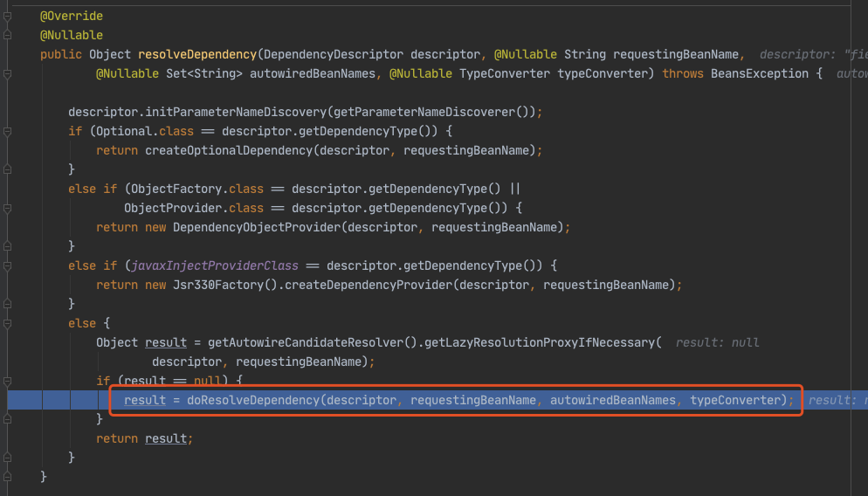The height and width of the screenshot is (496, 868).
Task: Click typeConverter argument on the highlighted line
Action: 735,400
